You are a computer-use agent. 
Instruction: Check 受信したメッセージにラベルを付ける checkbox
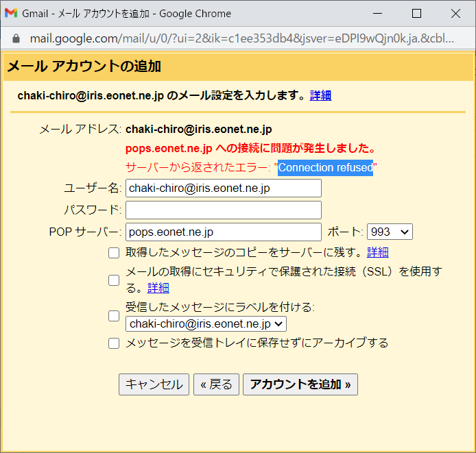coord(114,316)
